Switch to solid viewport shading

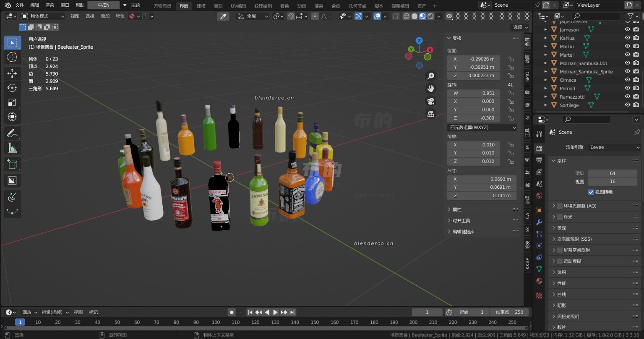tap(415, 16)
